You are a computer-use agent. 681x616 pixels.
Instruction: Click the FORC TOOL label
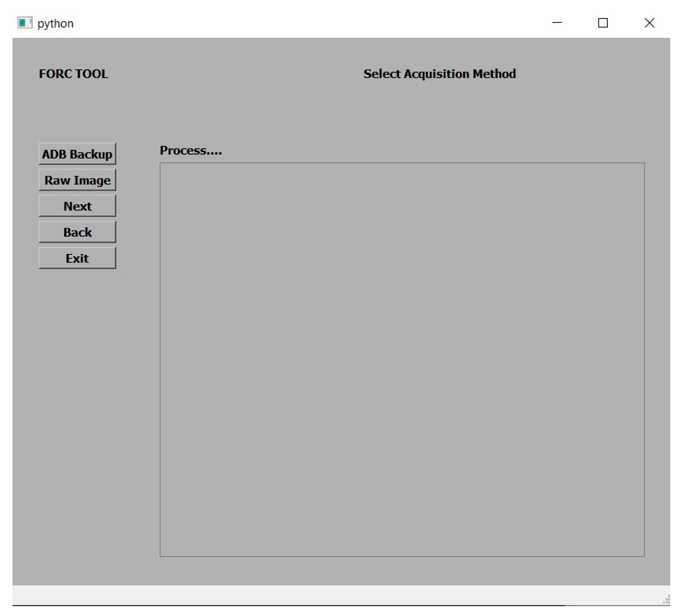[73, 74]
